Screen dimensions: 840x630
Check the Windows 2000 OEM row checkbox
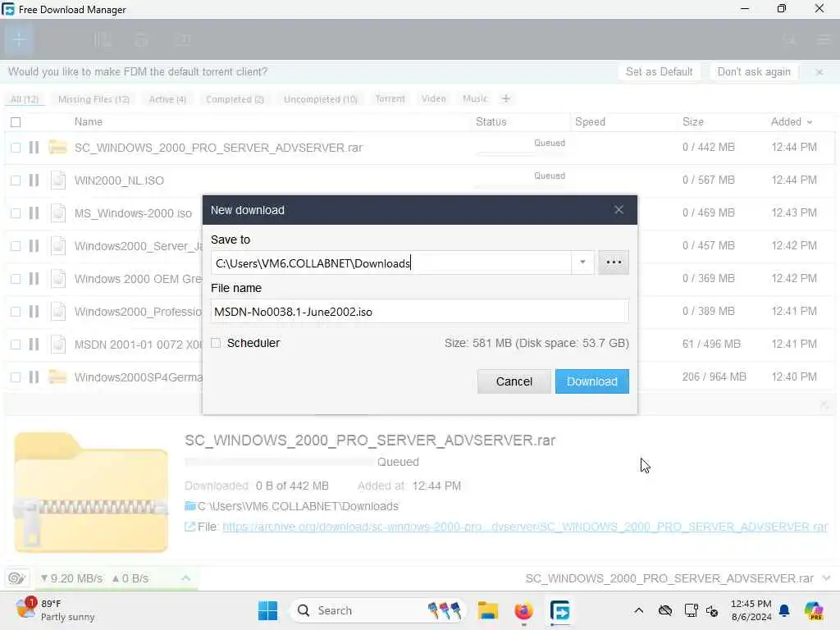coord(16,279)
